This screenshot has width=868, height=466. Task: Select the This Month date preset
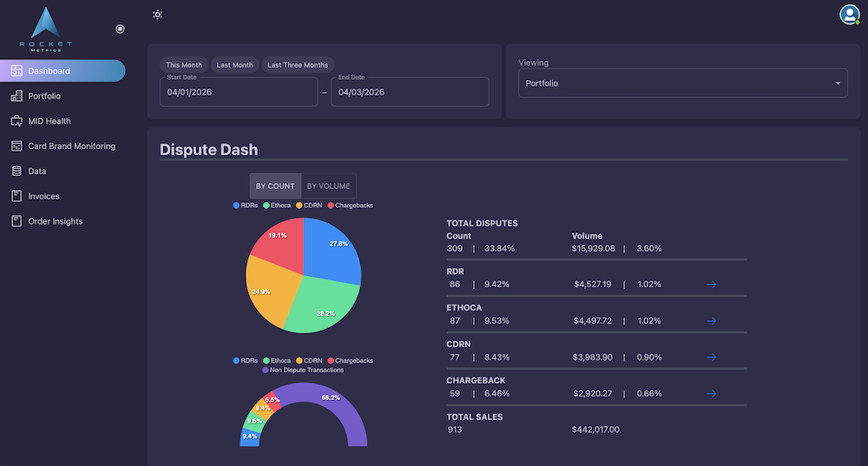(x=184, y=65)
